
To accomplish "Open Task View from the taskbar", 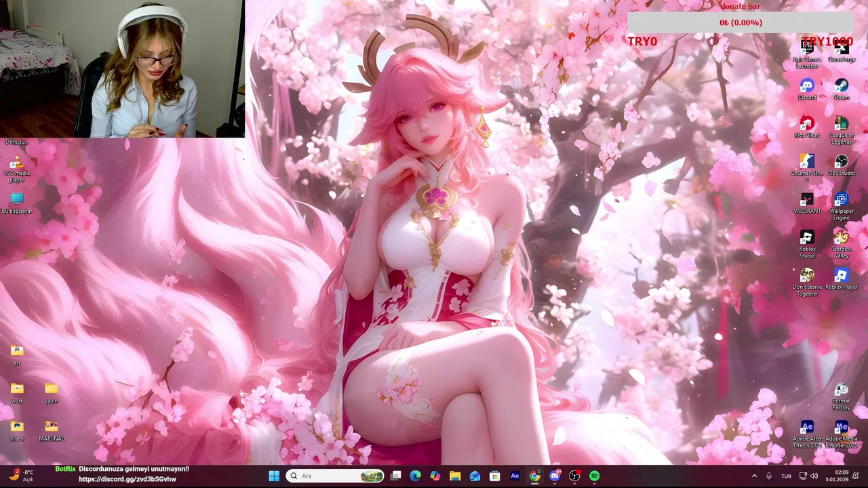I will pos(395,476).
